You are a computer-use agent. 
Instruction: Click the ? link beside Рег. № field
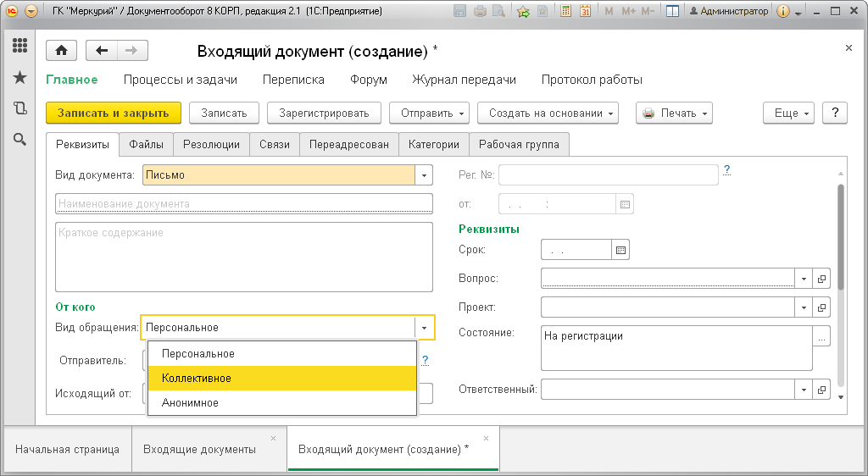coord(726,169)
